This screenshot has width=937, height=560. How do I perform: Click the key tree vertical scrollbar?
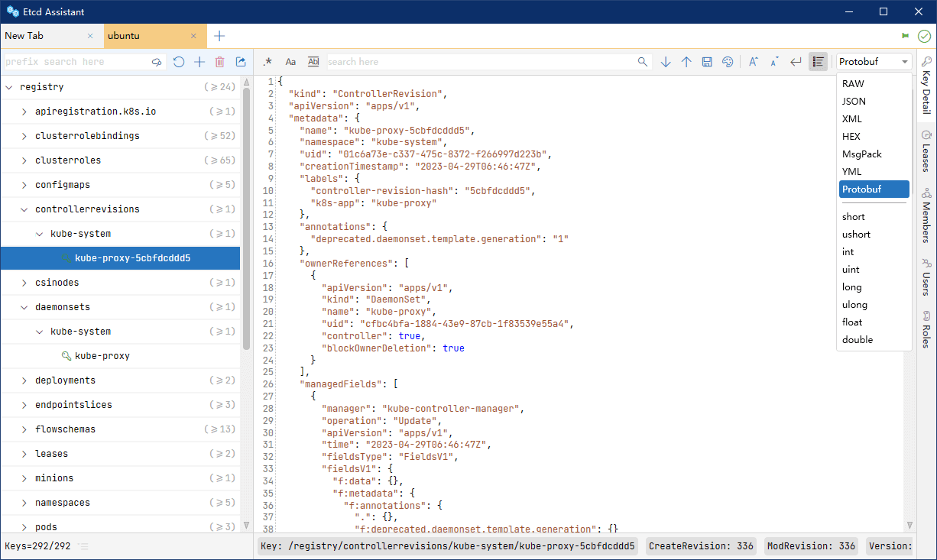coord(246,218)
